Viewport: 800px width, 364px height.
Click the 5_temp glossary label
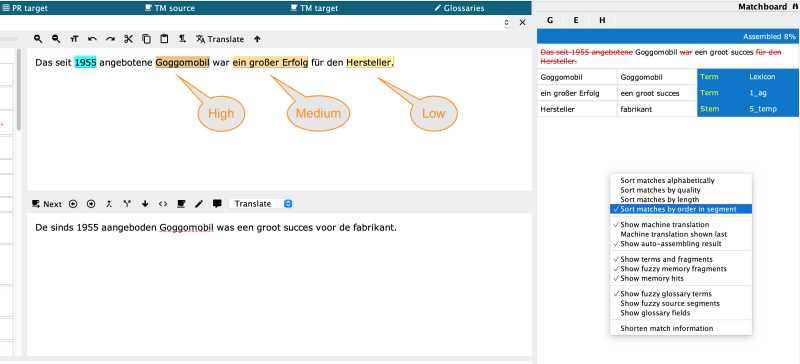coord(763,109)
